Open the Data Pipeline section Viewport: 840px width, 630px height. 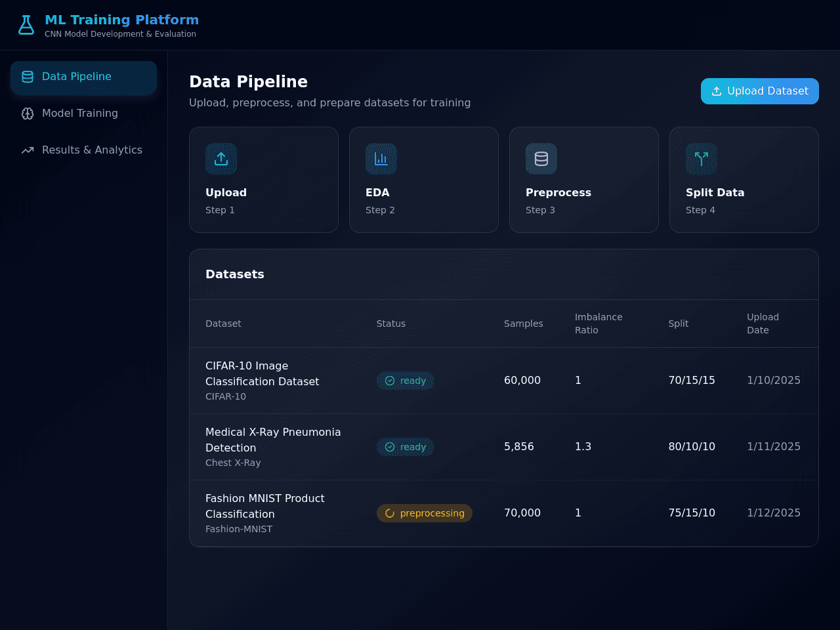point(83,77)
